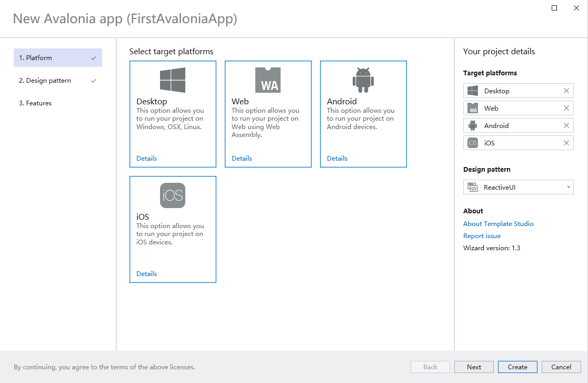Open Details link on the Android card
Screen dimensions: 588x383
337,158
